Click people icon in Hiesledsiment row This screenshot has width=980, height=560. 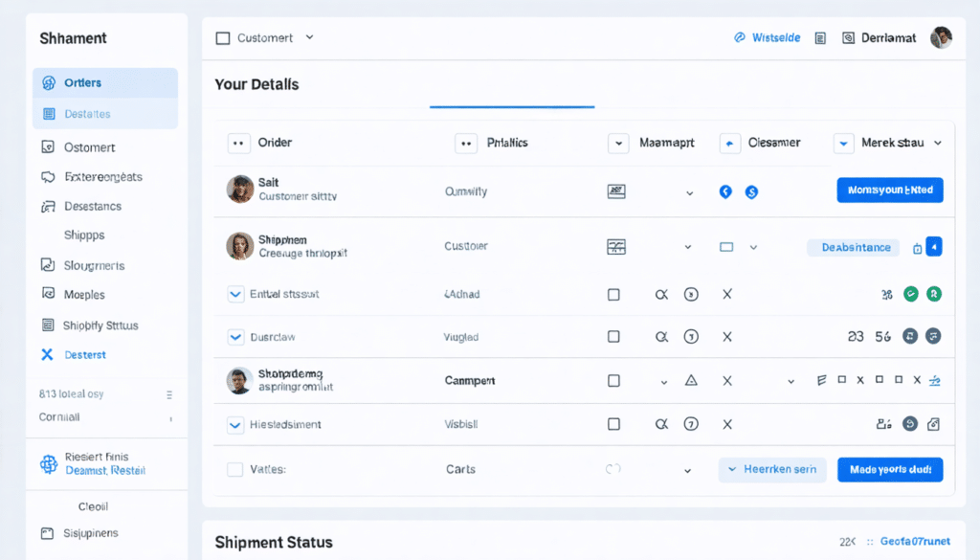[883, 424]
